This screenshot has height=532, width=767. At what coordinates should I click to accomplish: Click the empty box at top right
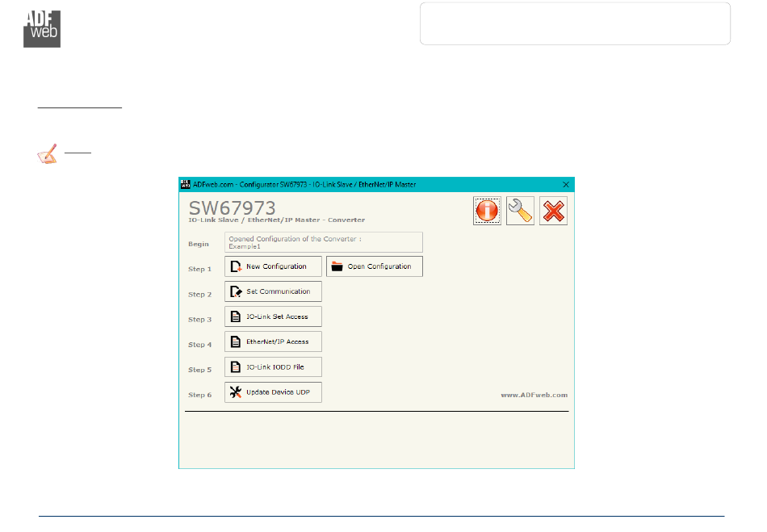575,23
